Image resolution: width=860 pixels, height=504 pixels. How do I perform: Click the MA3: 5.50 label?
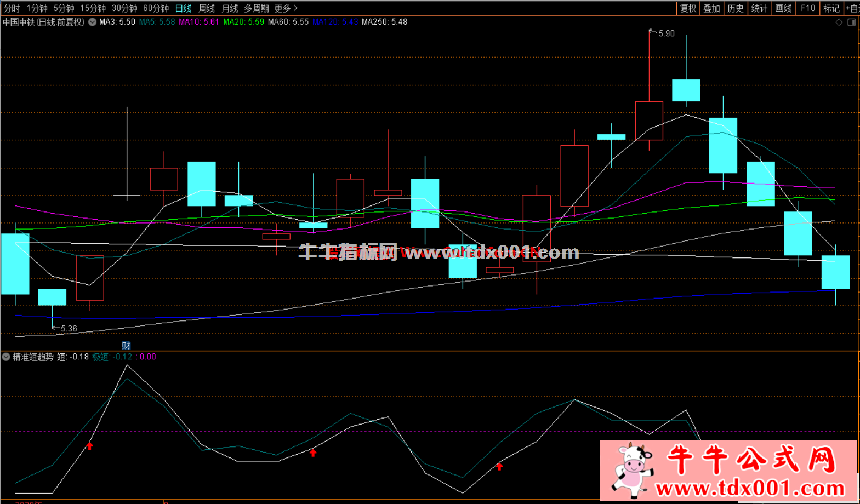click(117, 22)
